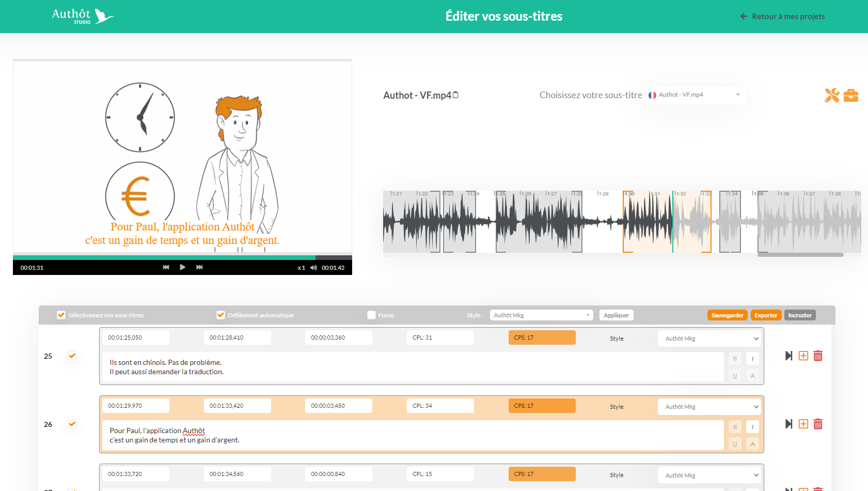Click the back arrow beside Retour à mes projets
The width and height of the screenshot is (868, 491).
click(744, 17)
